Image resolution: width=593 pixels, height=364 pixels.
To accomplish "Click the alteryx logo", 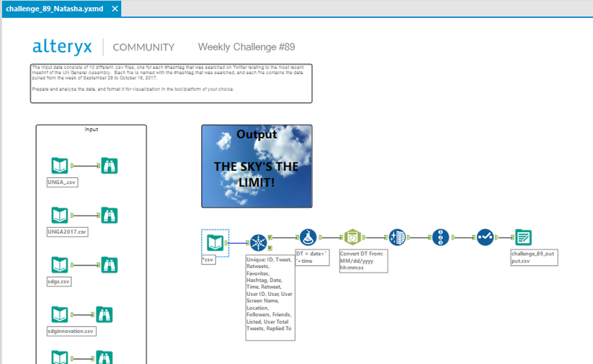I will tap(62, 47).
